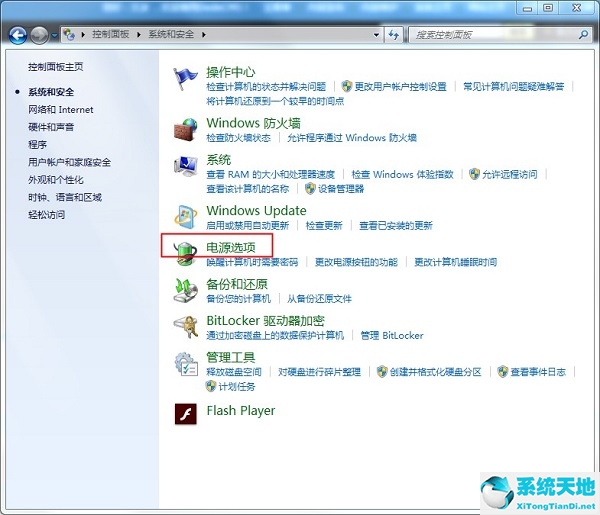This screenshot has height=515, width=600.
Task: Open 用户帐户和家庭安全 category
Action: [x=69, y=162]
